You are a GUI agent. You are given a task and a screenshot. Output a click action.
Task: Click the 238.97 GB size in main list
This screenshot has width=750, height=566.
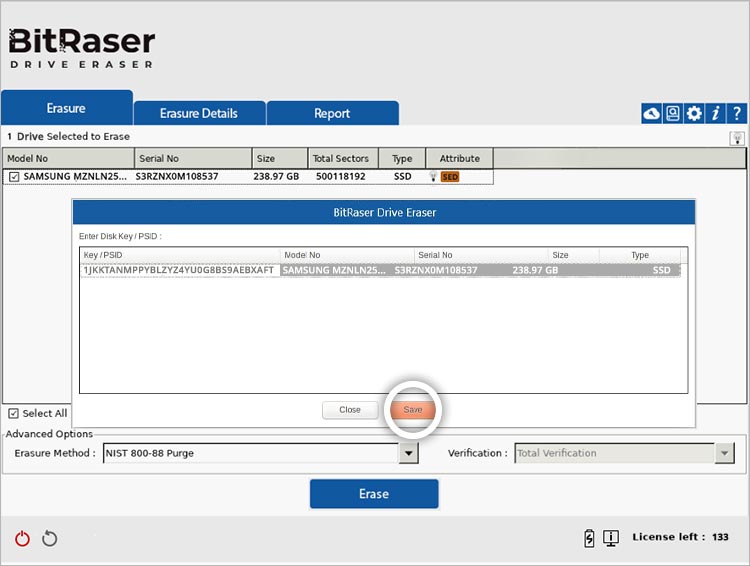tap(276, 177)
